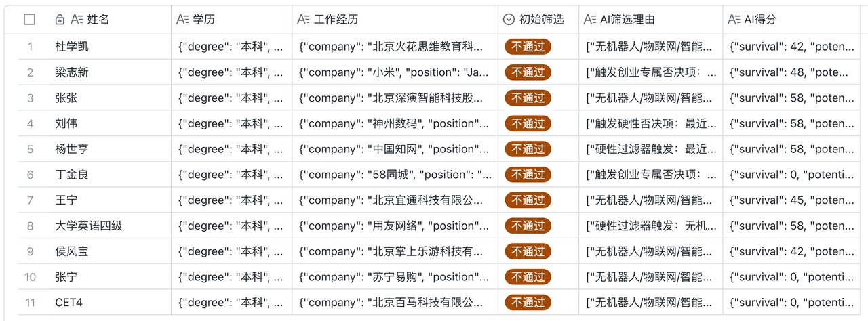The image size is (868, 321).
Task: Click the AI筛选理由 column header
Action: (x=651, y=20)
